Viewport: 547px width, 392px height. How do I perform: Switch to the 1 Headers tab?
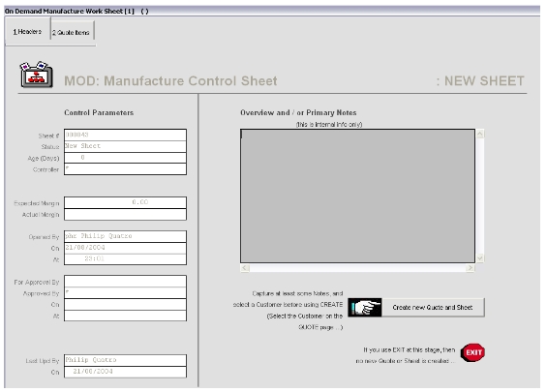(x=27, y=32)
